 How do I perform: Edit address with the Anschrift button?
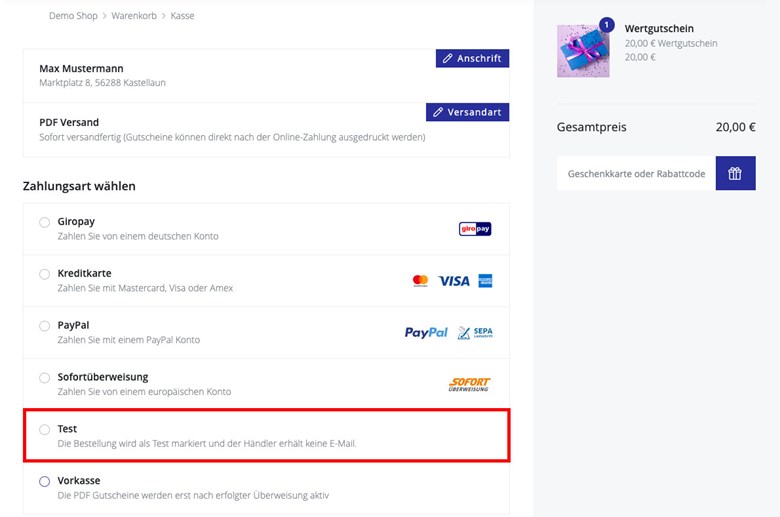[x=473, y=58]
